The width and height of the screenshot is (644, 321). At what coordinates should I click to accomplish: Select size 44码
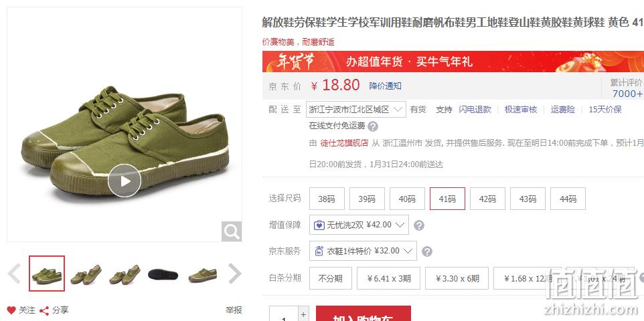click(568, 199)
